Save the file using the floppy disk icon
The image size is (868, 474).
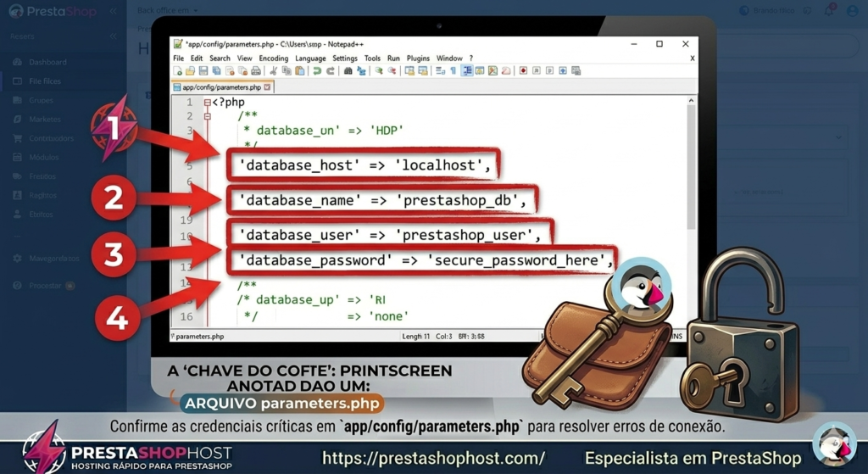point(203,71)
